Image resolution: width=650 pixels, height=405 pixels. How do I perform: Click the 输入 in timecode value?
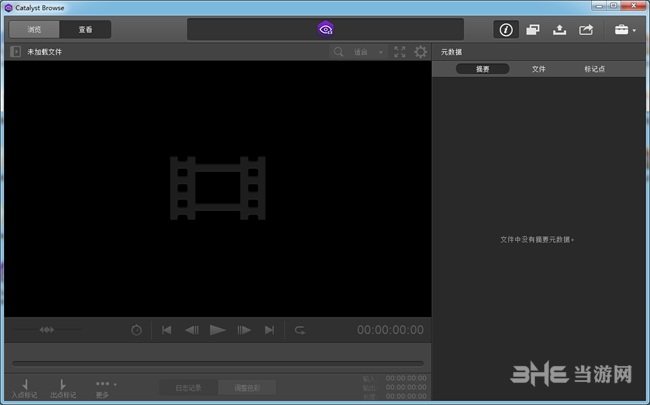point(406,378)
